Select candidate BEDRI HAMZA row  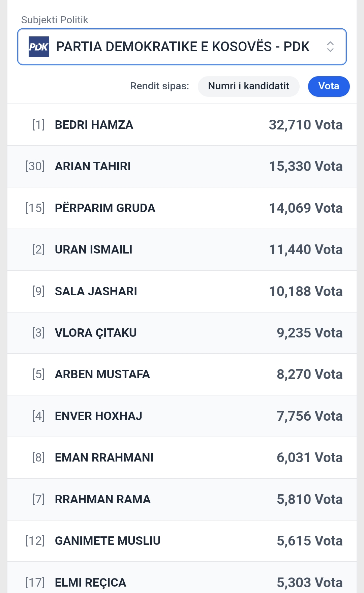182,125
